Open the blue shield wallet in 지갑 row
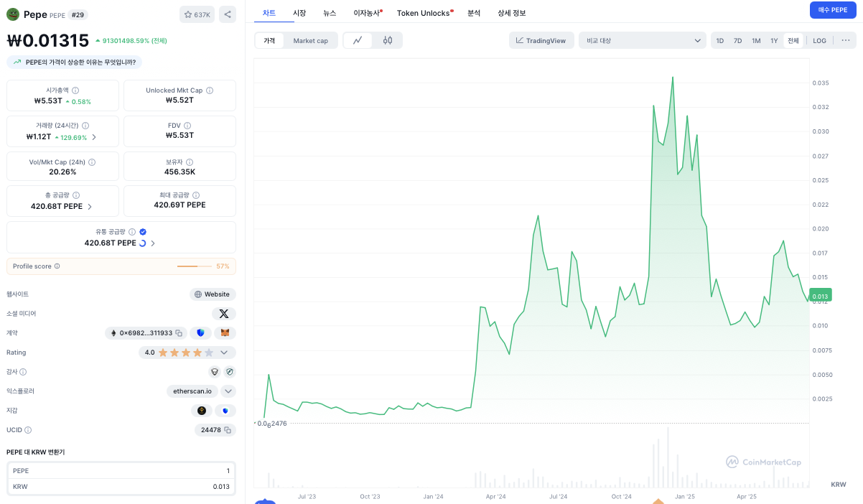The image size is (863, 504). tap(225, 411)
